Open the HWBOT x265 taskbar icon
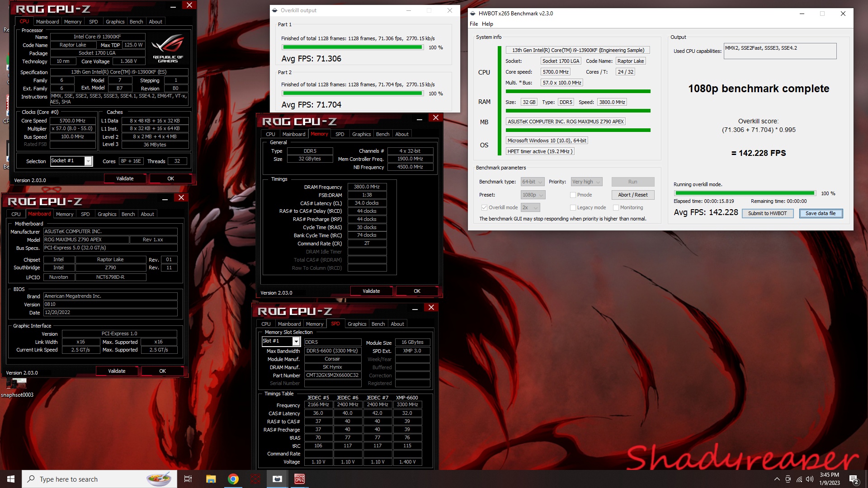Viewport: 868px width, 488px height. point(278,479)
